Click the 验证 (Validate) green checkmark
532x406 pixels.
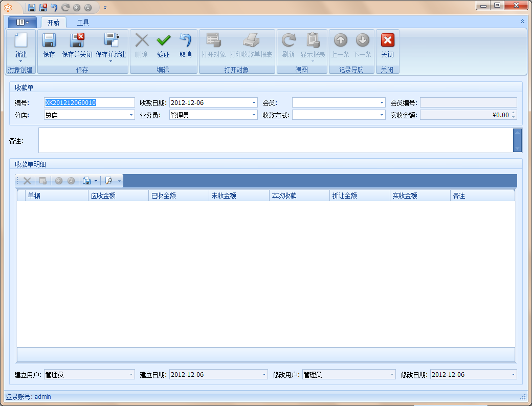coord(163,40)
